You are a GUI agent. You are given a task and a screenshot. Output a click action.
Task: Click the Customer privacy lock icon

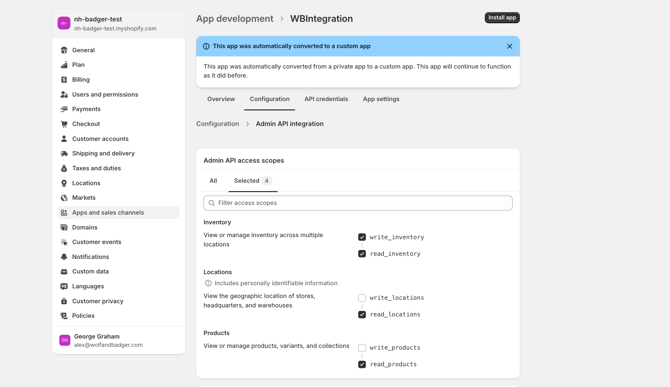point(64,301)
